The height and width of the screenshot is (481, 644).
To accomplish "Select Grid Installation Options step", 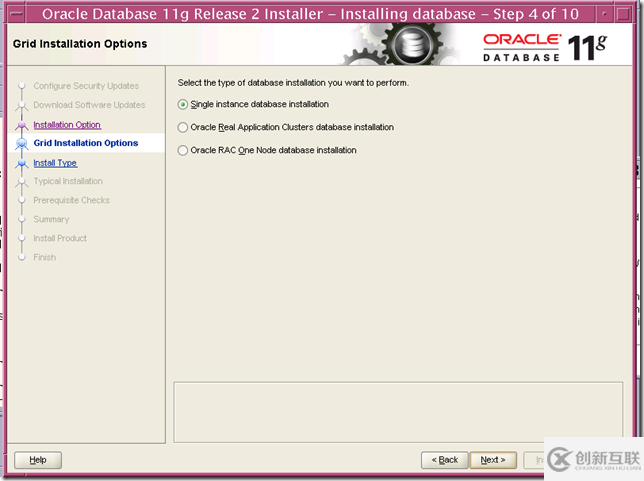I will point(85,143).
